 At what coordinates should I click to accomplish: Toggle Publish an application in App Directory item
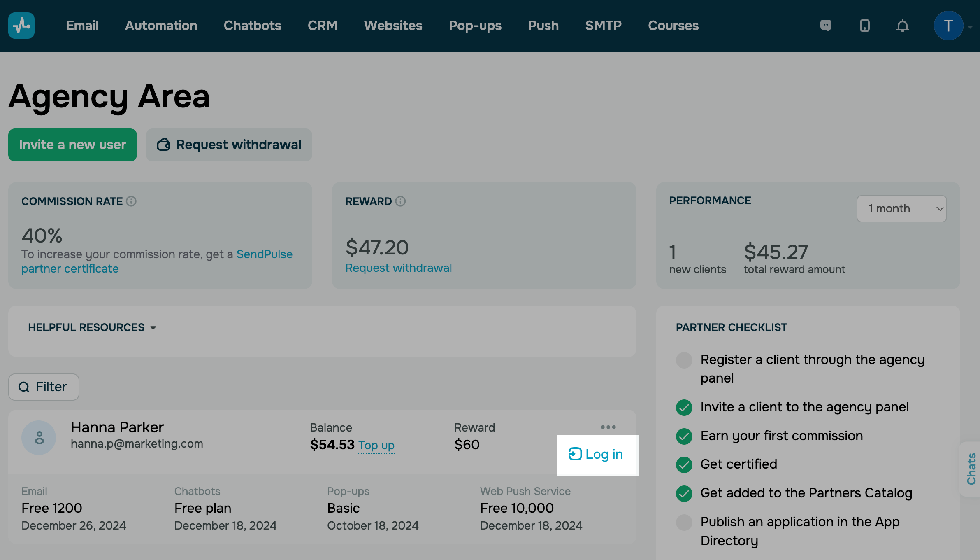point(684,523)
